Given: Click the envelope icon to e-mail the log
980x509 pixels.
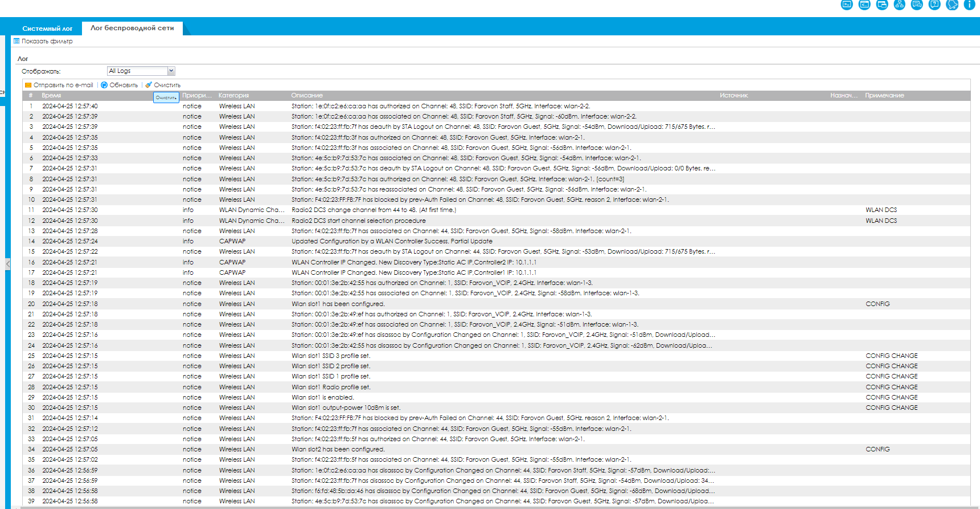Looking at the screenshot, I should (28, 85).
